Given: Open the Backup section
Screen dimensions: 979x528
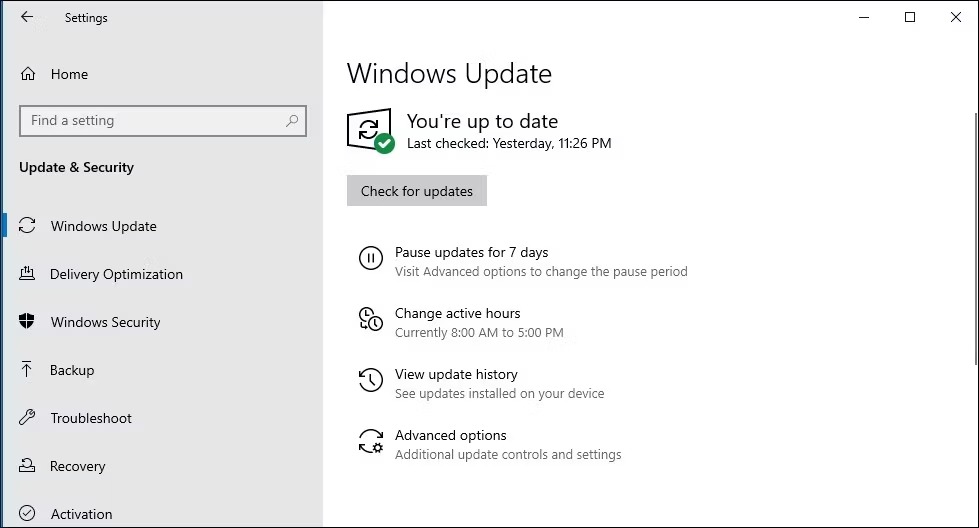Looking at the screenshot, I should [x=72, y=370].
